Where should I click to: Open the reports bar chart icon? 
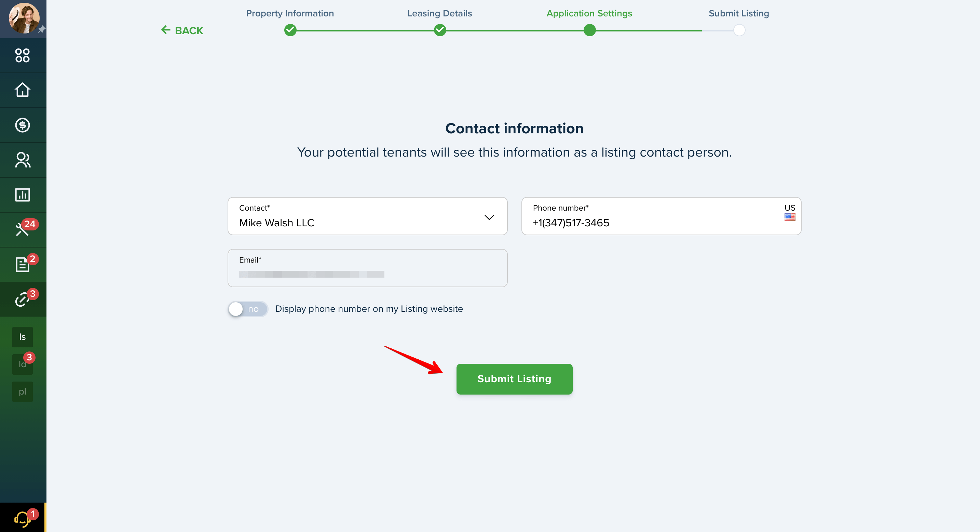tap(23, 195)
